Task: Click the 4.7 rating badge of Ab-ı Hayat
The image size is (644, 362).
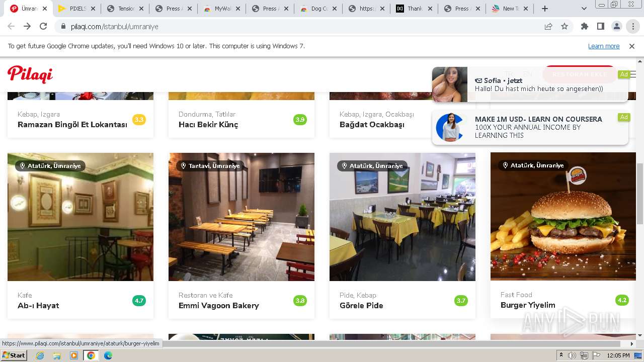Action: [x=139, y=301]
